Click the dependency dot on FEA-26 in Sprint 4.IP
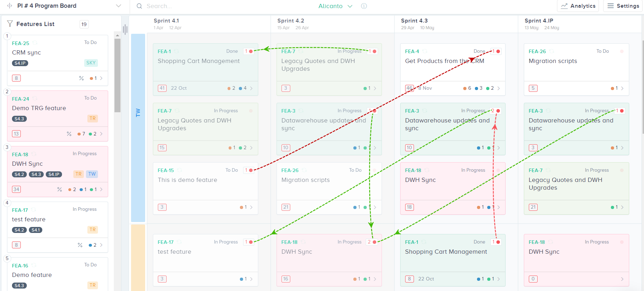 pyautogui.click(x=622, y=51)
